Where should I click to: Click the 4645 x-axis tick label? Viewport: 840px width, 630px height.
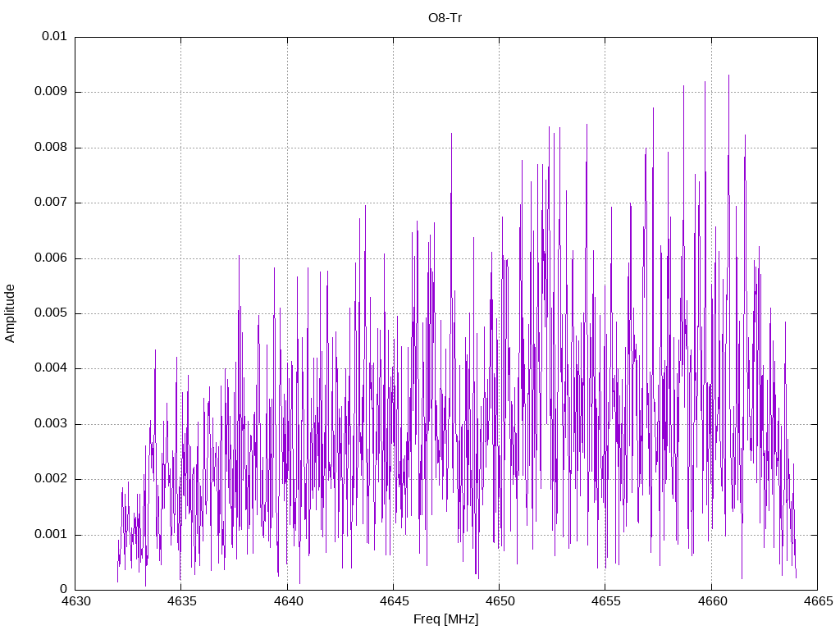point(394,601)
